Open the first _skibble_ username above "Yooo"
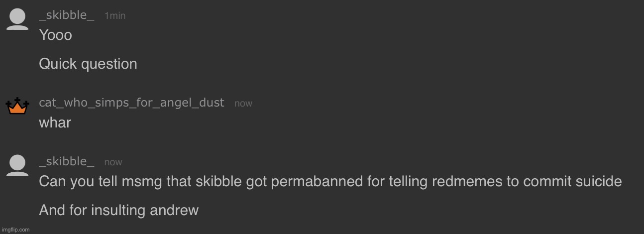This screenshot has height=234, width=644. click(x=66, y=15)
